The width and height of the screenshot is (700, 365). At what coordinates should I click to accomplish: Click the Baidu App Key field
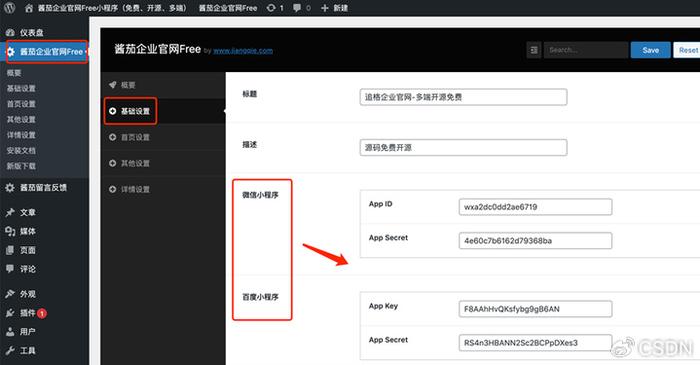point(535,309)
